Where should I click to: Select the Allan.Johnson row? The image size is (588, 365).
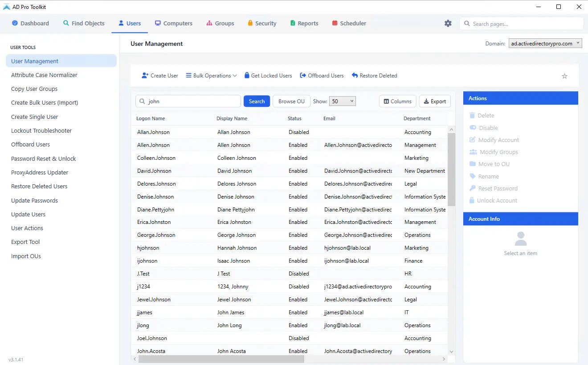click(x=290, y=132)
